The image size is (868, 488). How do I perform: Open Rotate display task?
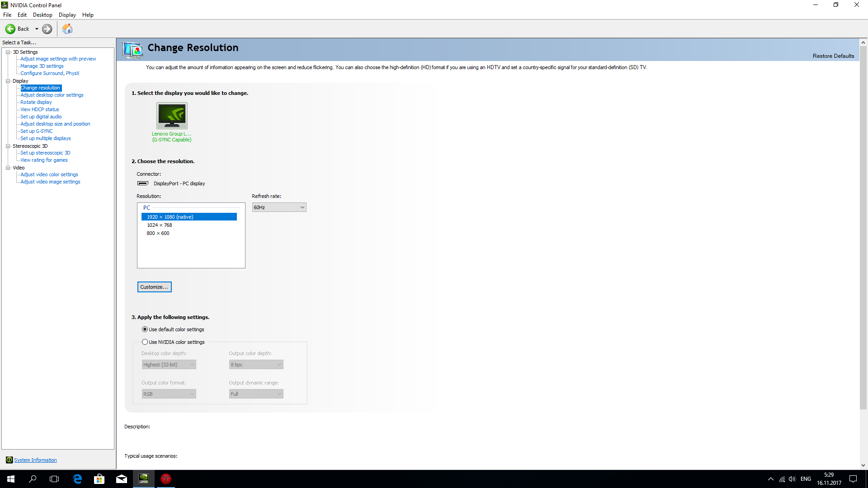pyautogui.click(x=36, y=102)
